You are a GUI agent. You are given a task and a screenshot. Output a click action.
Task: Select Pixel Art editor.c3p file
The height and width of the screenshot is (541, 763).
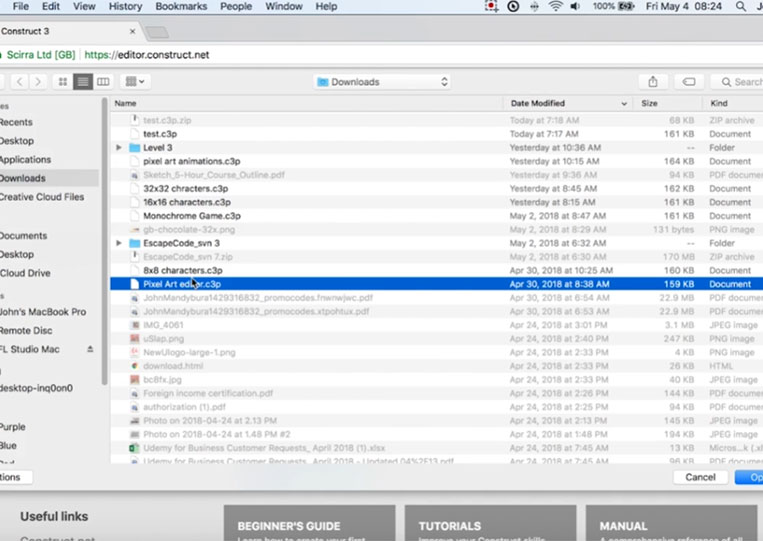436,284
